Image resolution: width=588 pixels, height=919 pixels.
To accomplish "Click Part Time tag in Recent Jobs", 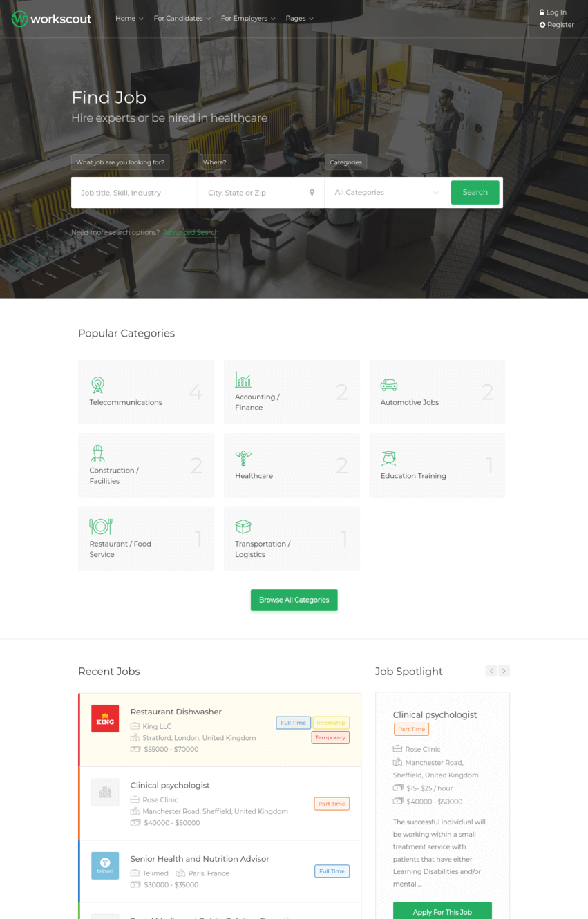I will point(332,804).
